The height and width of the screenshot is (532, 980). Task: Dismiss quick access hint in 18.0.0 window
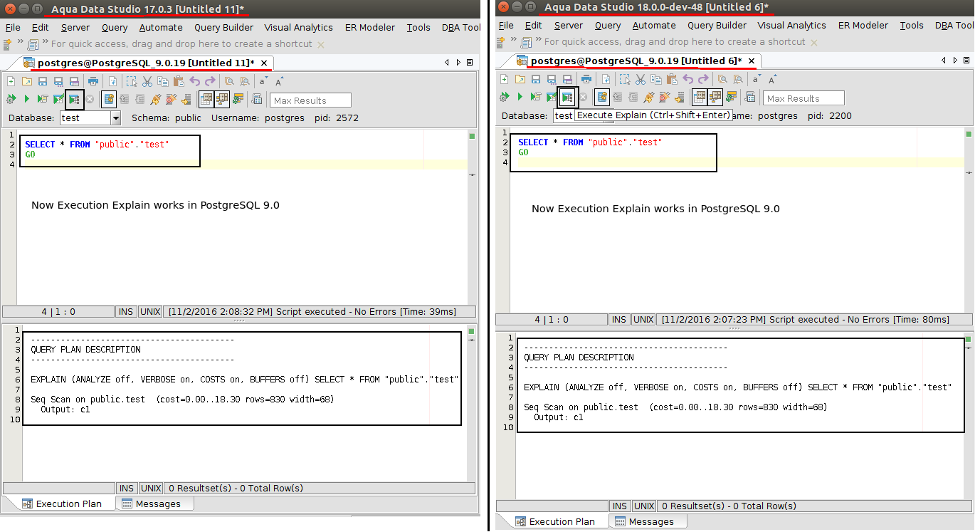click(813, 42)
